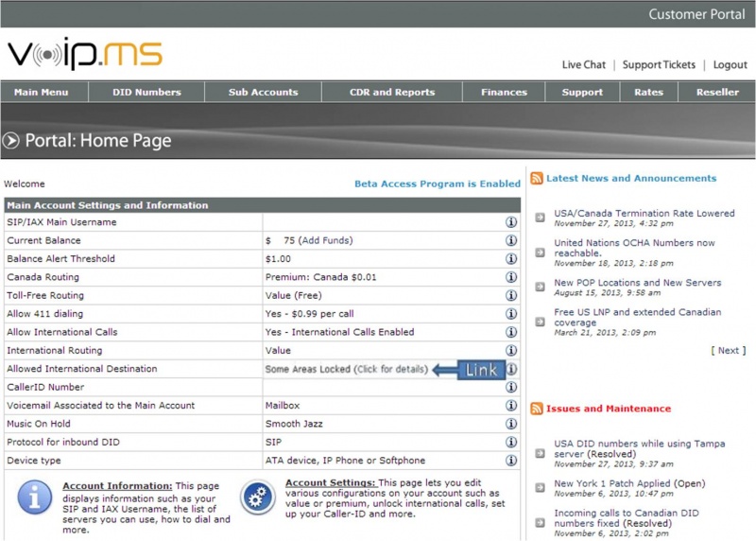This screenshot has height=541, width=756.
Task: Click circled arrow icon beside Portal: Home Page
Action: (x=10, y=140)
